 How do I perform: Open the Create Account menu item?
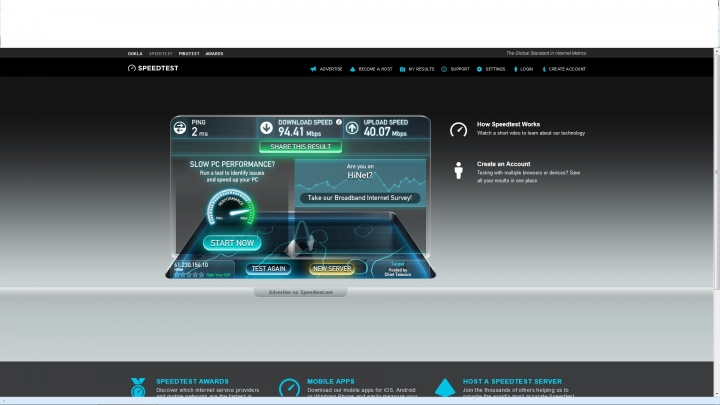coord(568,69)
